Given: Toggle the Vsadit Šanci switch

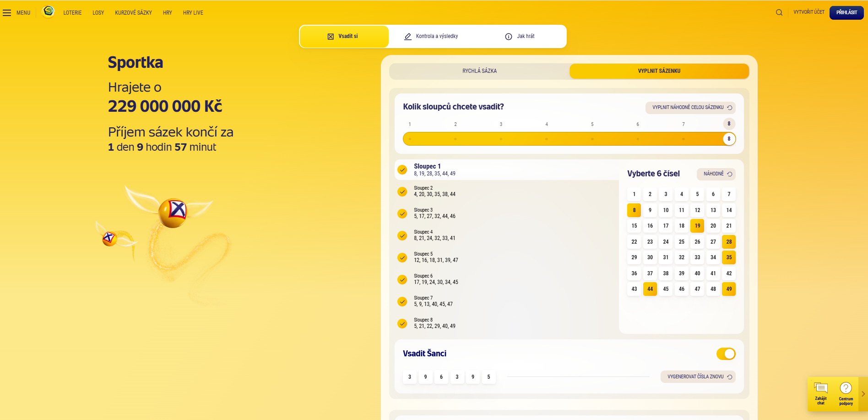Looking at the screenshot, I should (726, 354).
